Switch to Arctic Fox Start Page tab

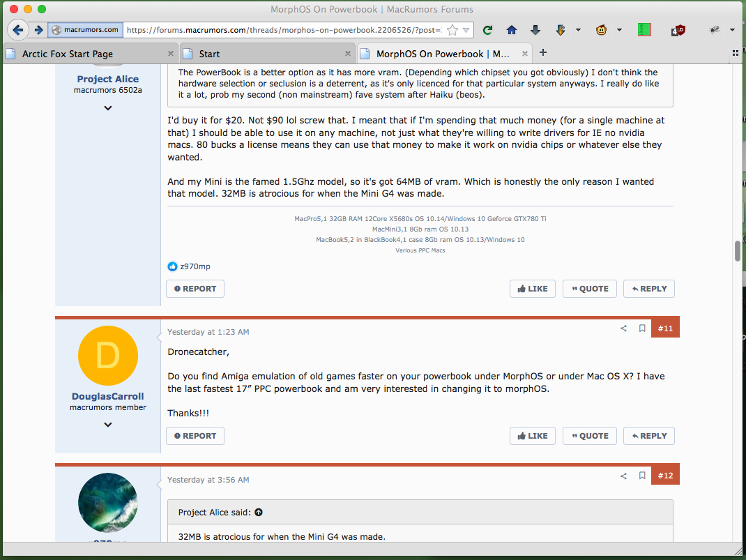91,54
